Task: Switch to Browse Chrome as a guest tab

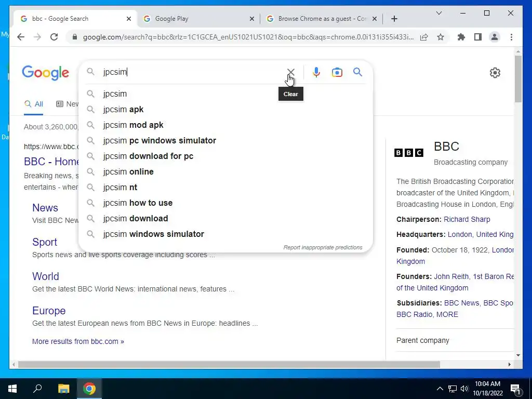Action: click(x=321, y=19)
